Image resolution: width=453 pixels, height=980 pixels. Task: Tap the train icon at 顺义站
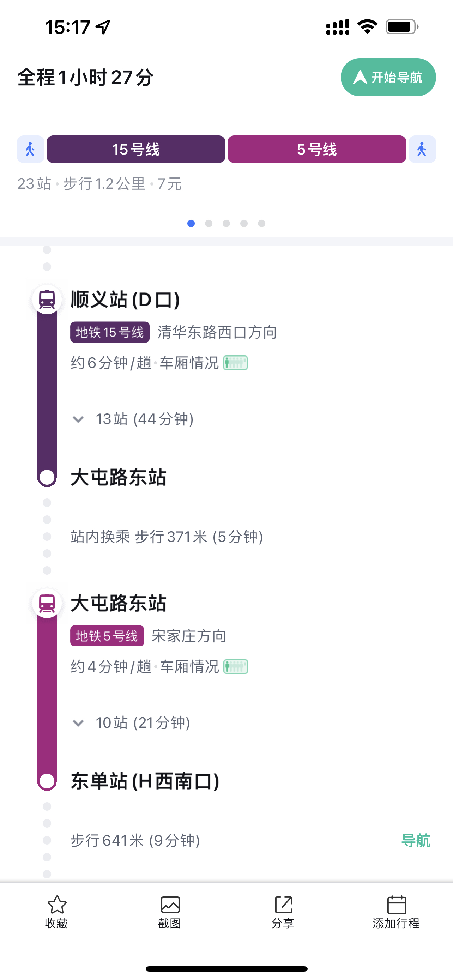pyautogui.click(x=47, y=300)
